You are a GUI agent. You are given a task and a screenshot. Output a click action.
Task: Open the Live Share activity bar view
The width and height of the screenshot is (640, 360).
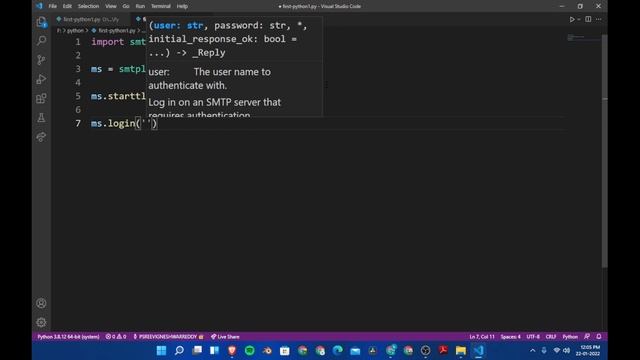pos(41,137)
